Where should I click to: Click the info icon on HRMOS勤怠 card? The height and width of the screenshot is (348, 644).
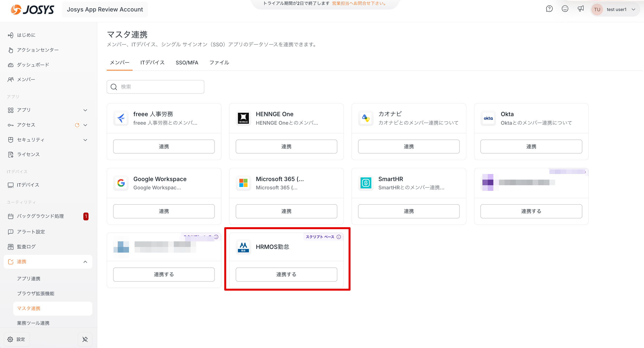(339, 237)
